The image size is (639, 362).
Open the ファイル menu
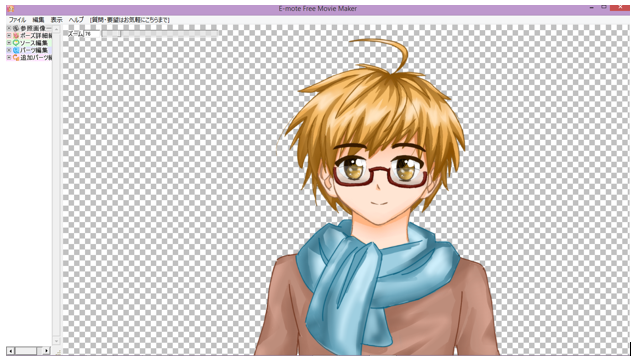17,20
